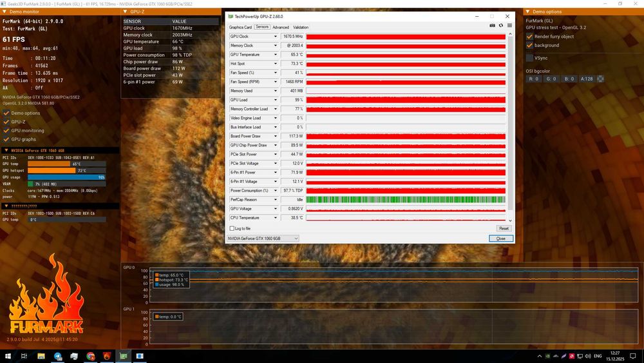Click the GPU-Z sensors scrollbar down arrow

(x=510, y=221)
